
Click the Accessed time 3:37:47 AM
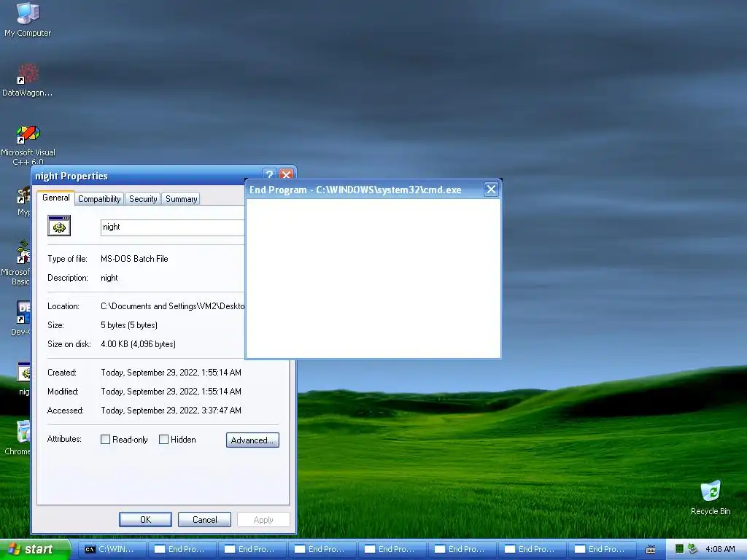pos(171,411)
